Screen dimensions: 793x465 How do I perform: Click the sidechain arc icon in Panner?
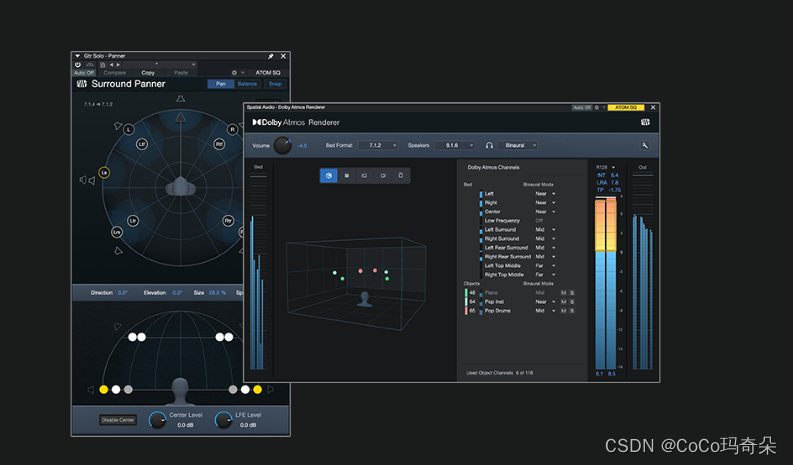pyautogui.click(x=90, y=65)
